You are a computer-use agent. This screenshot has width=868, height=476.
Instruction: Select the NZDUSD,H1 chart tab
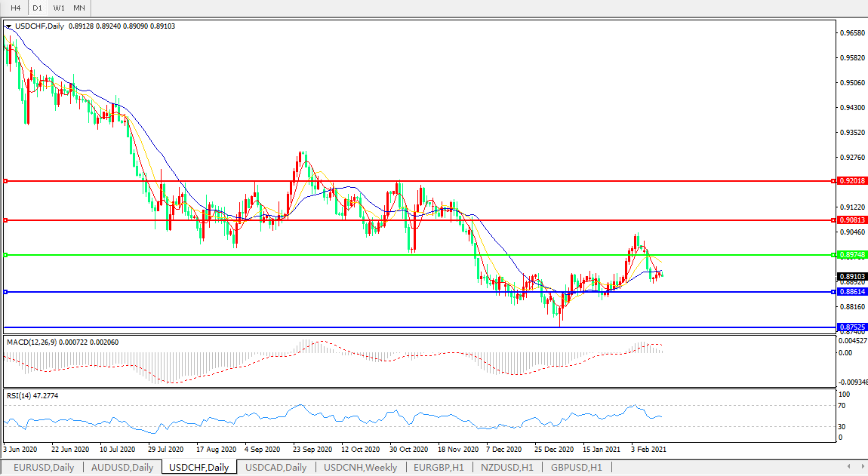(506, 468)
